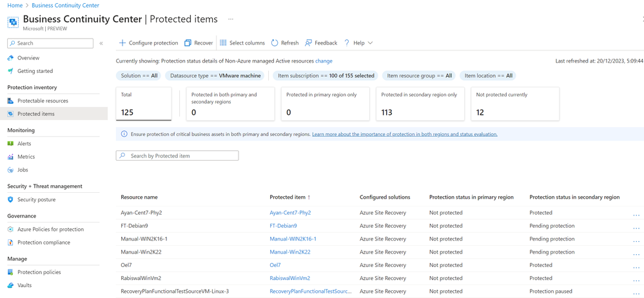Click FT-Debian9 Pending protection status cell
Image resolution: width=644 pixels, height=298 pixels.
(552, 226)
